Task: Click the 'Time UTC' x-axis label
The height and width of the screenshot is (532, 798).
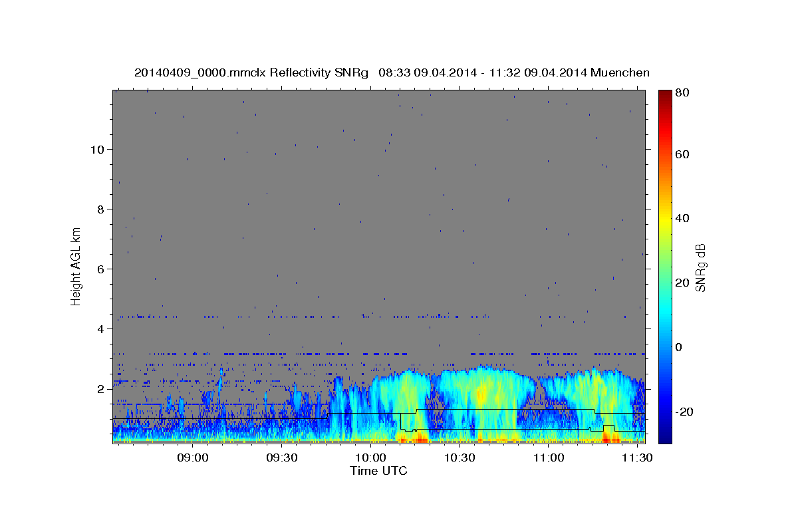Action: (x=378, y=471)
